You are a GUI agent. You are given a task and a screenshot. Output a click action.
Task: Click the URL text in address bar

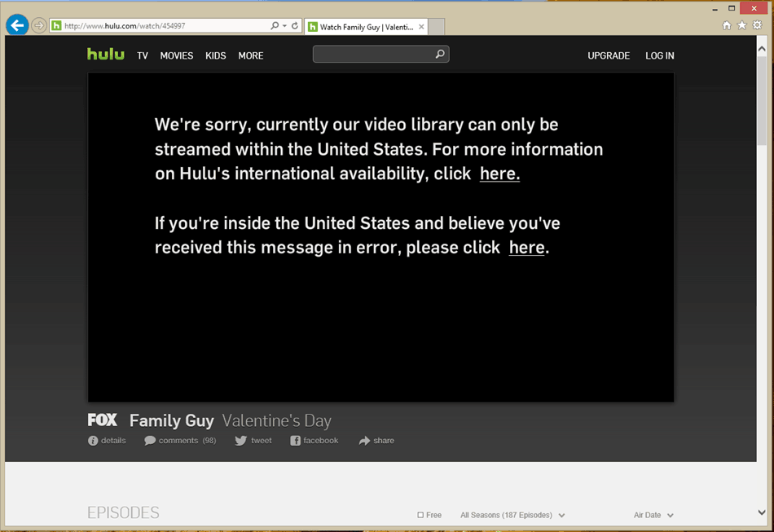[125, 25]
